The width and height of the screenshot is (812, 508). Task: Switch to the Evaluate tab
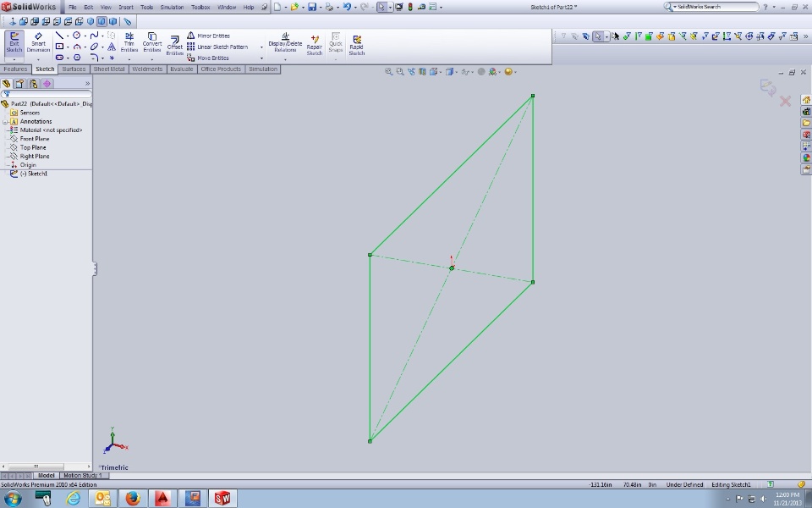[181, 69]
